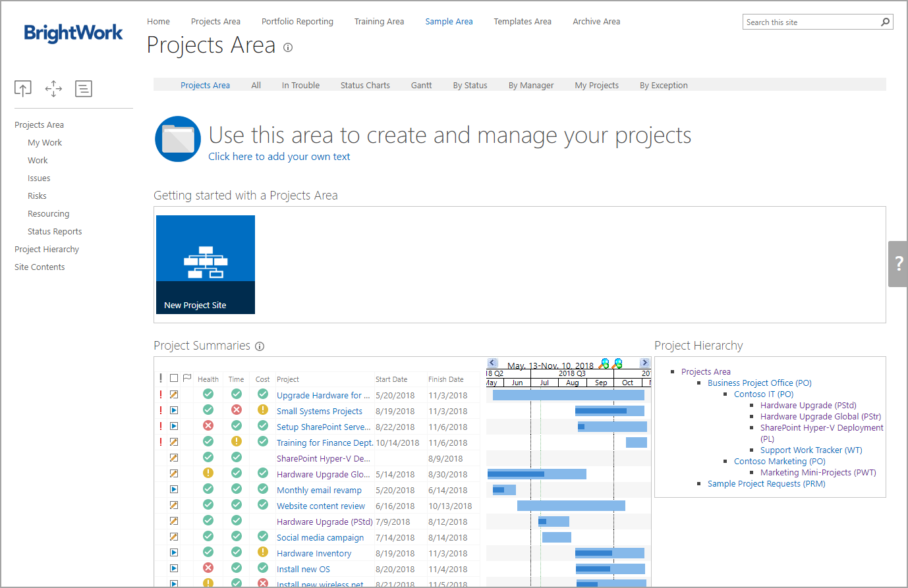Click play icon on Monthly email revamp row

[174, 489]
